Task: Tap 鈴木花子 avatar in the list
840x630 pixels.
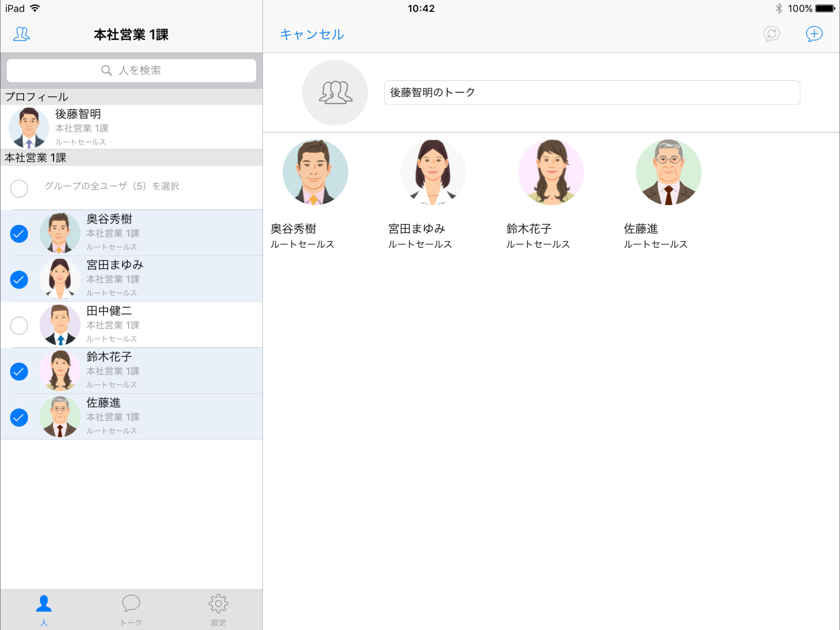Action: 60,370
